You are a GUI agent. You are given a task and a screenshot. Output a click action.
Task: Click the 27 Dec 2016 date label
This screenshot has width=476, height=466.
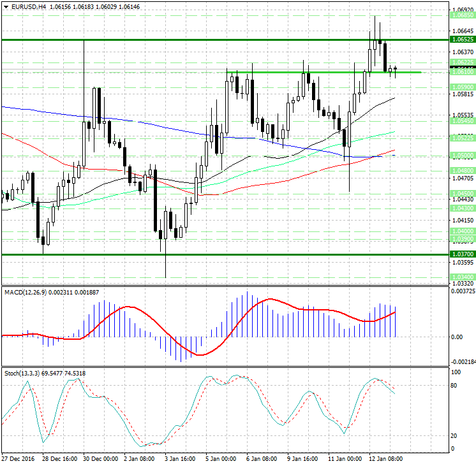point(18,458)
